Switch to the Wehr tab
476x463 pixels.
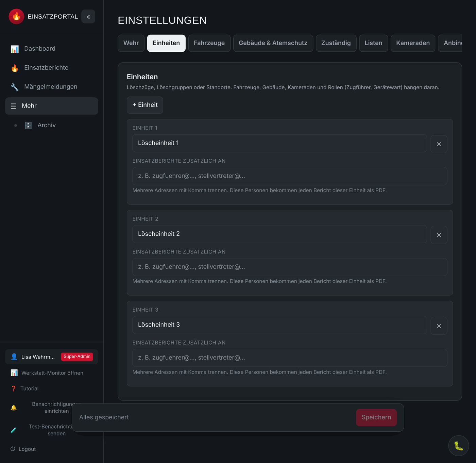[131, 43]
